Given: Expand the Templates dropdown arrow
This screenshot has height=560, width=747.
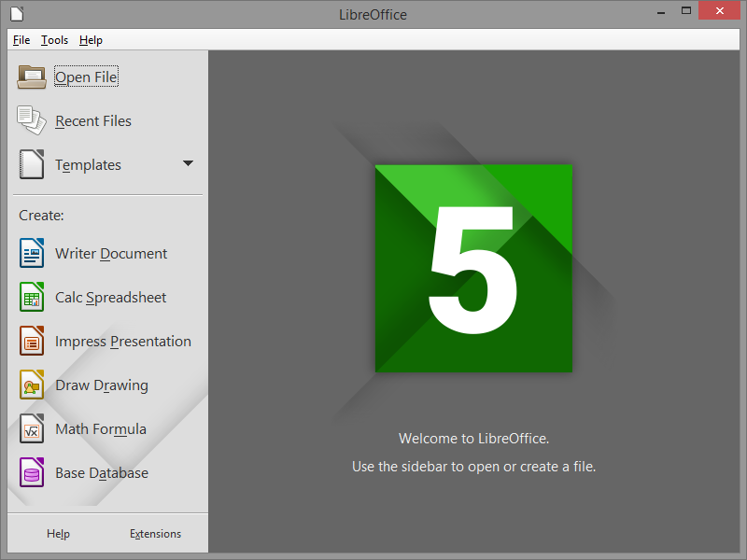Looking at the screenshot, I should click(x=188, y=163).
